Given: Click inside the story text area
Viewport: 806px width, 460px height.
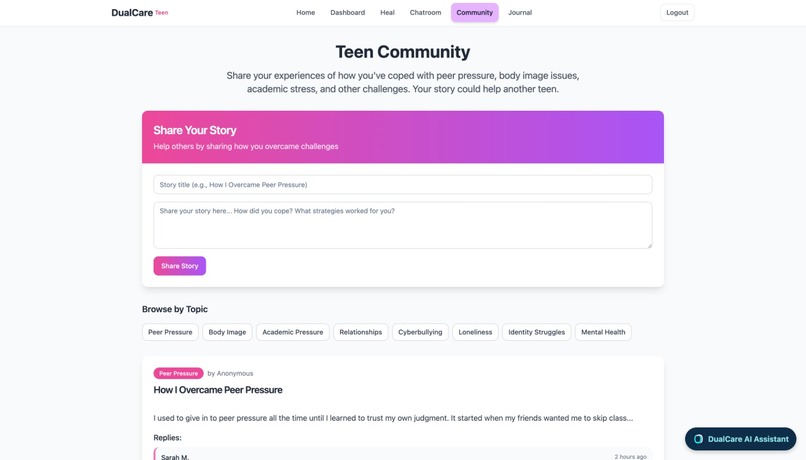Looking at the screenshot, I should coord(402,225).
